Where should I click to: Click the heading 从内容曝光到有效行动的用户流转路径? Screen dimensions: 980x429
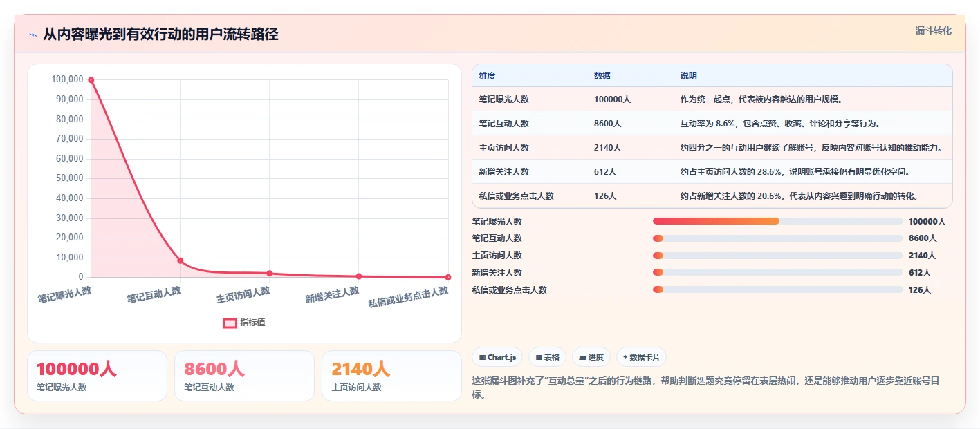pos(160,34)
